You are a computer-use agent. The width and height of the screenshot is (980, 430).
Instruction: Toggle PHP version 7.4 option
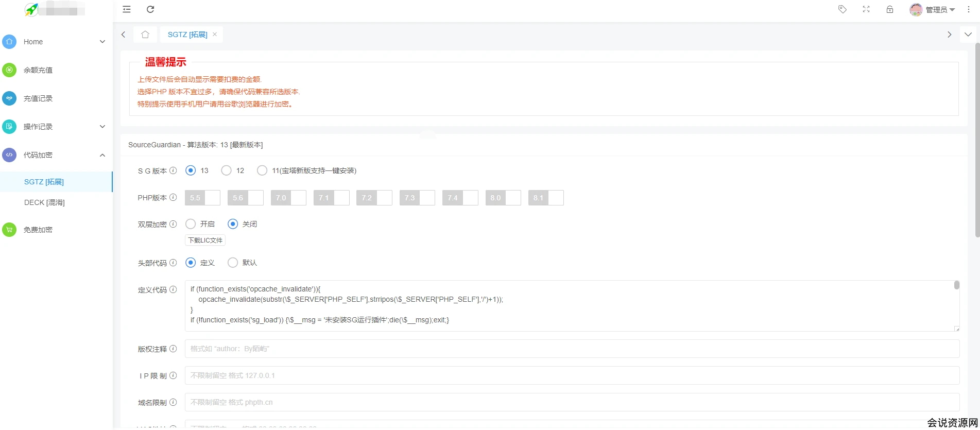[x=460, y=198]
